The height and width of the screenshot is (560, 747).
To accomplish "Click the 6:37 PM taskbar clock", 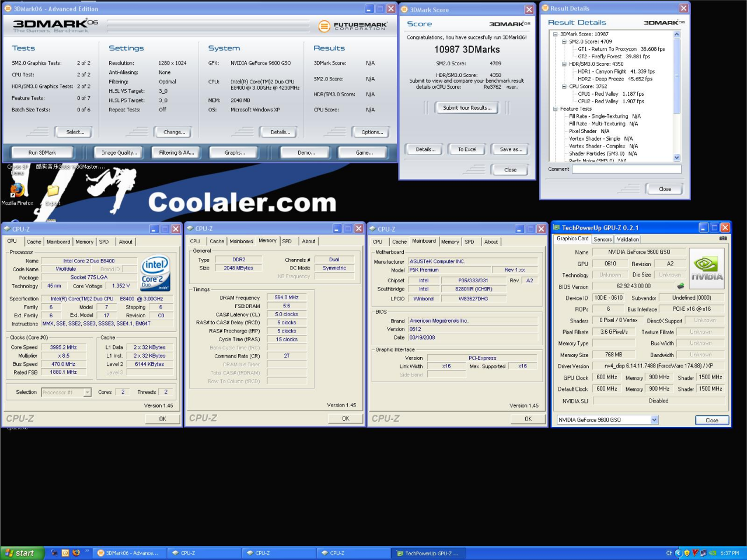I will [729, 553].
